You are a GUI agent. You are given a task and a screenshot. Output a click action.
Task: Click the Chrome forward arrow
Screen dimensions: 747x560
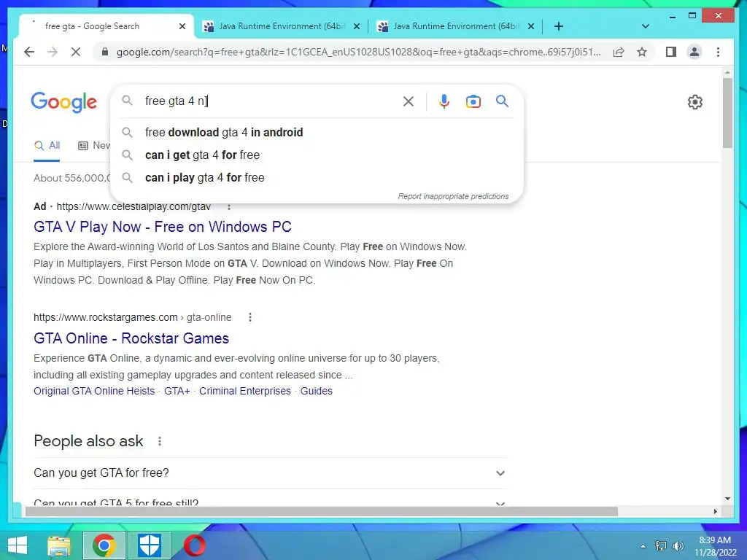[x=53, y=52]
